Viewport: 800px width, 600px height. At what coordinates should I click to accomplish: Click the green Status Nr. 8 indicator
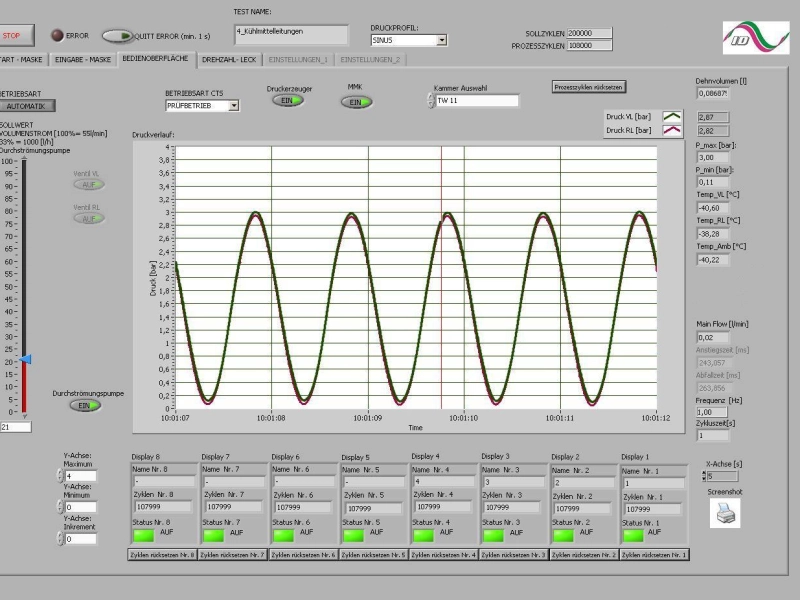[143, 535]
